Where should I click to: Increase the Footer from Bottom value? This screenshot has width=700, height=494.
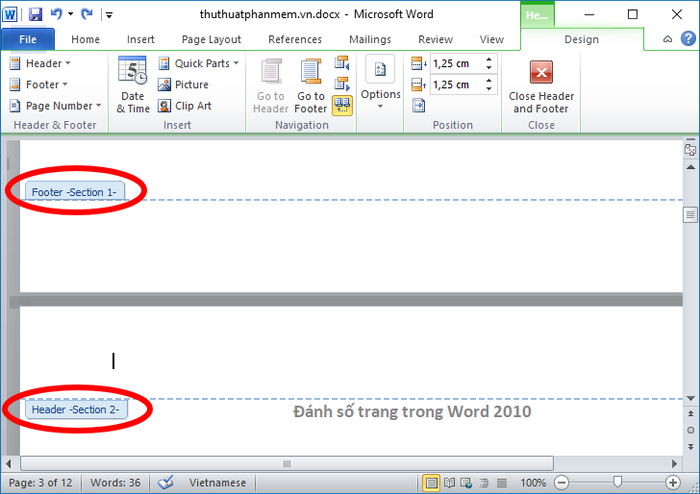pos(489,80)
